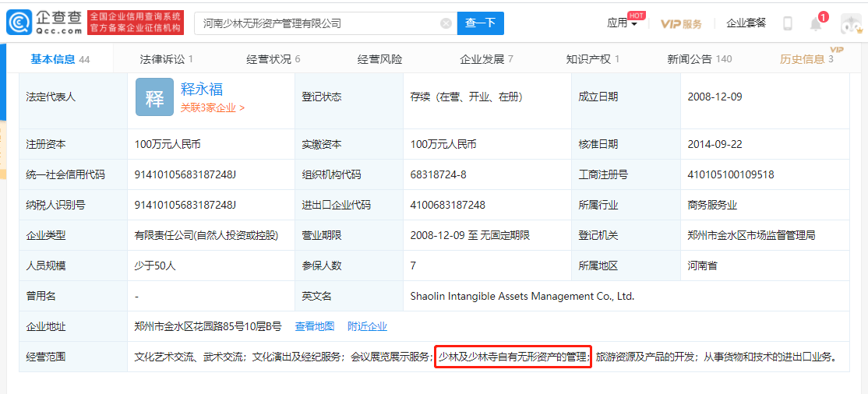The width and height of the screenshot is (868, 394).
Task: Open the 释永福 representative link
Action: (x=202, y=89)
